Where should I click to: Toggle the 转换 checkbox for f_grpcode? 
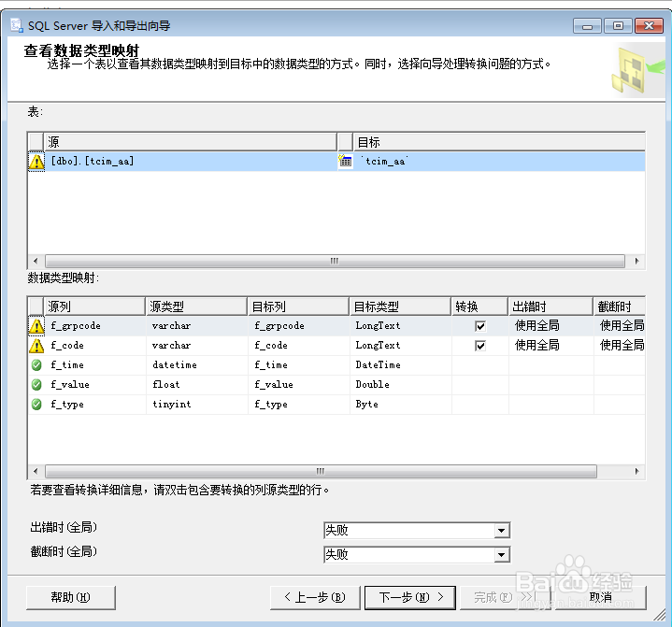(480, 326)
